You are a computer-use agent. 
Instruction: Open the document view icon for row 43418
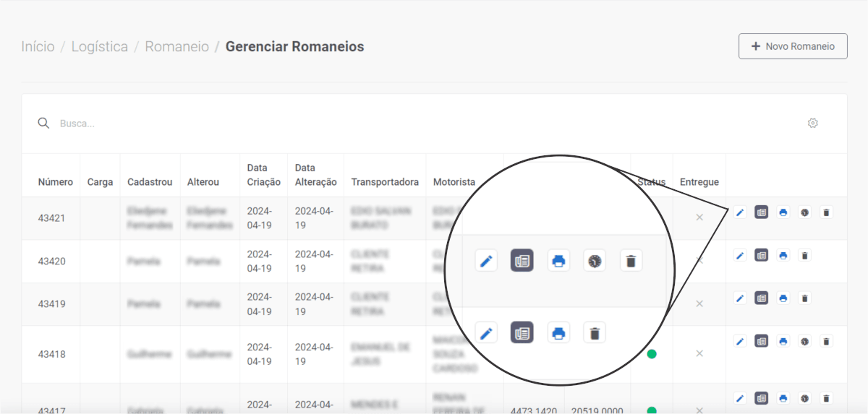[x=762, y=341]
